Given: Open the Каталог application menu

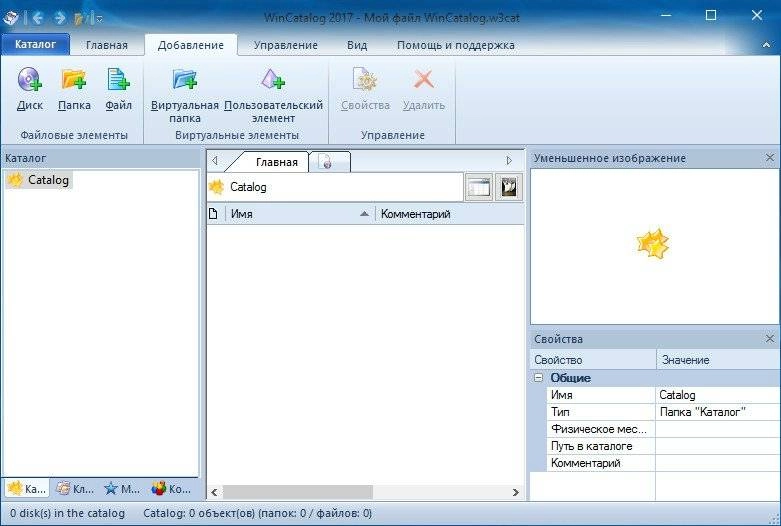Looking at the screenshot, I should [x=35, y=44].
